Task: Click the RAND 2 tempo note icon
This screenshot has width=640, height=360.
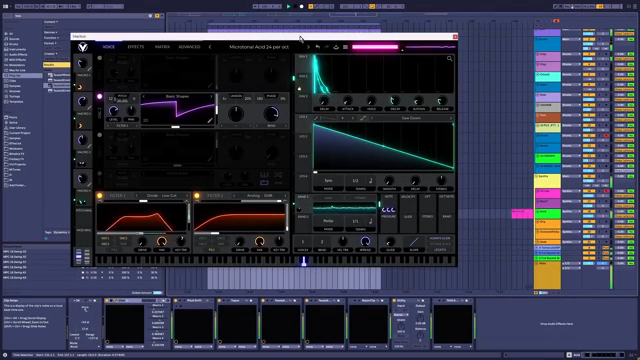Action: [371, 221]
